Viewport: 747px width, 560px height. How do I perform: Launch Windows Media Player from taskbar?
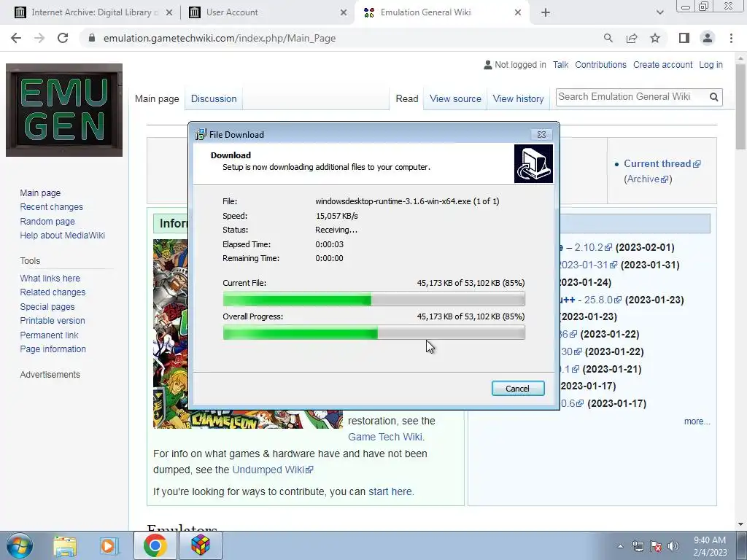click(109, 545)
